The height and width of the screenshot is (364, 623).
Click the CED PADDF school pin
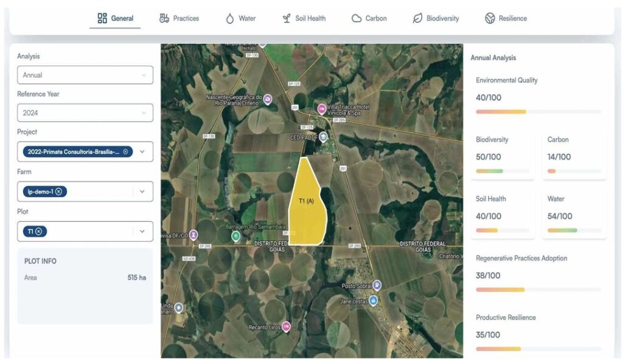(324, 137)
